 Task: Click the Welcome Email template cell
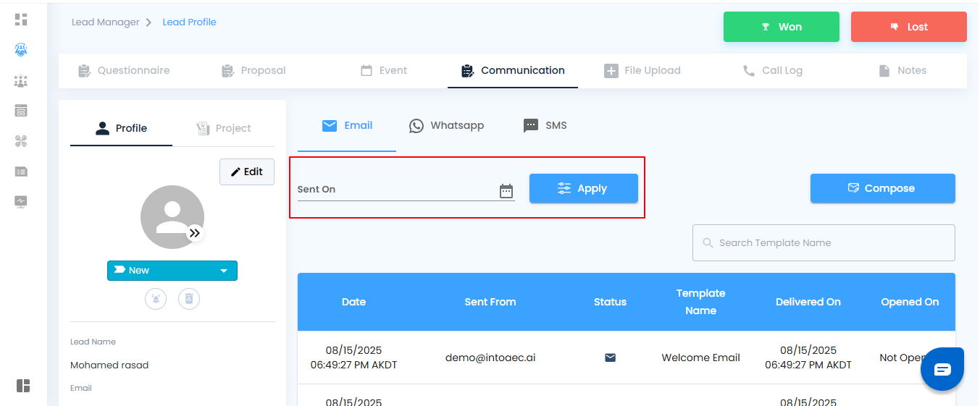(x=701, y=358)
